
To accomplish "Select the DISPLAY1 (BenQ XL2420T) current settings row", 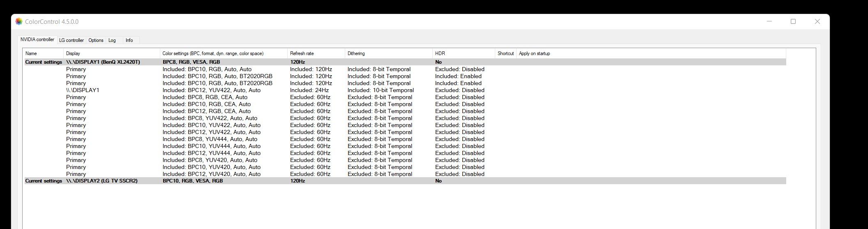I will coord(405,62).
